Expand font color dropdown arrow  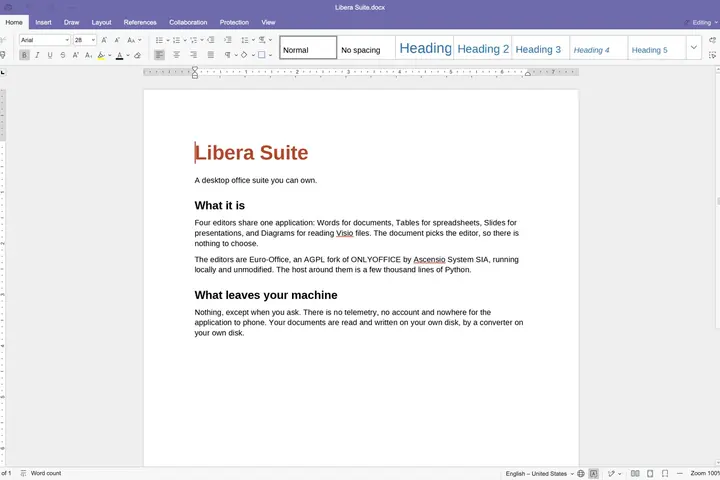tap(128, 56)
